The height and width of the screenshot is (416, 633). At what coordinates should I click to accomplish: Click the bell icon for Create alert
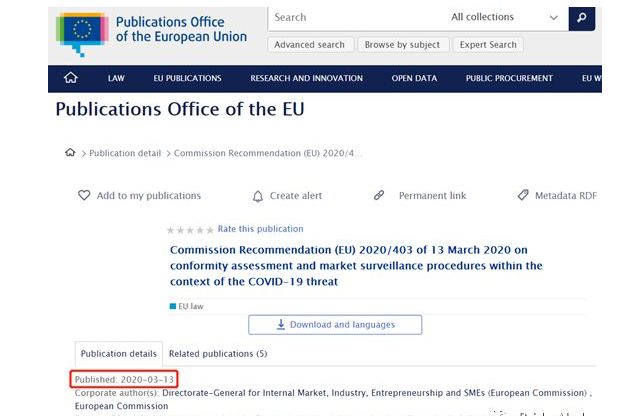(258, 196)
